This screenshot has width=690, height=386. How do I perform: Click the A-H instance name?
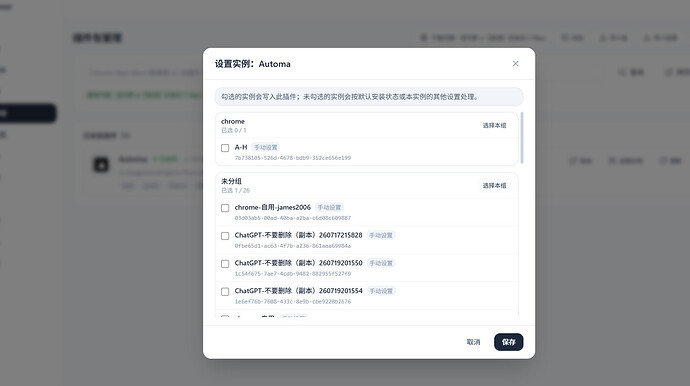241,147
